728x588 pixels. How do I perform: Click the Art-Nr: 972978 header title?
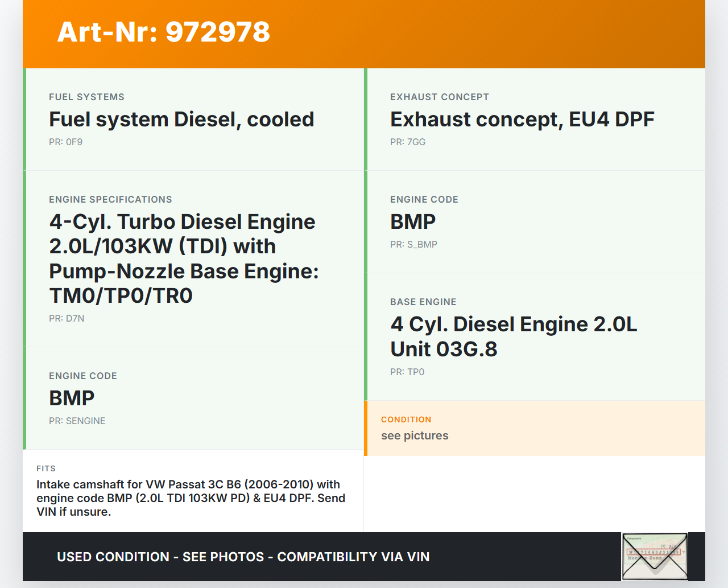[164, 32]
